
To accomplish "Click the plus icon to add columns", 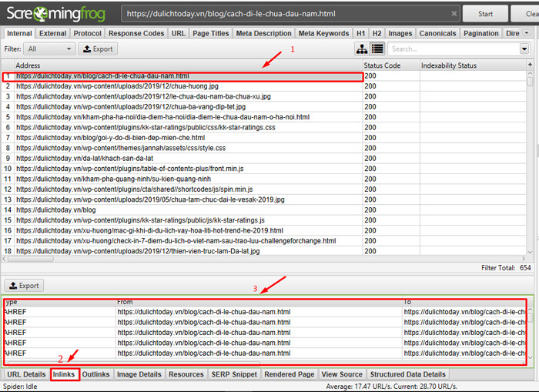I will [530, 65].
